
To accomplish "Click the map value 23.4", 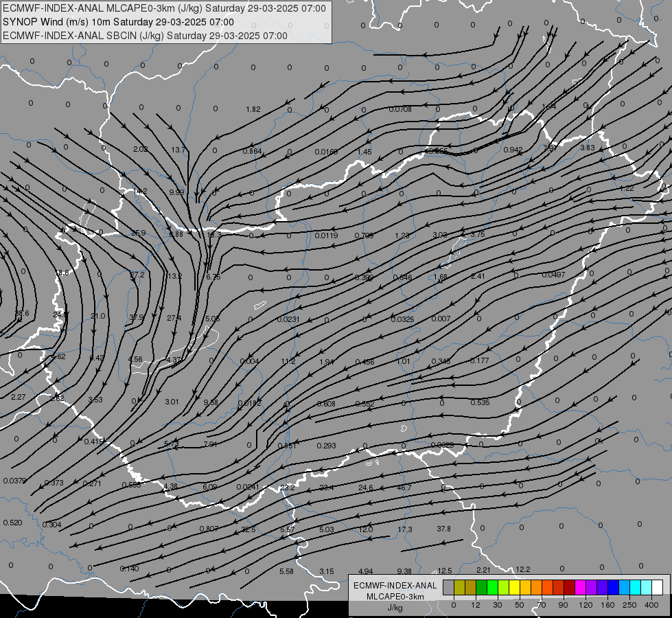I will (327, 488).
